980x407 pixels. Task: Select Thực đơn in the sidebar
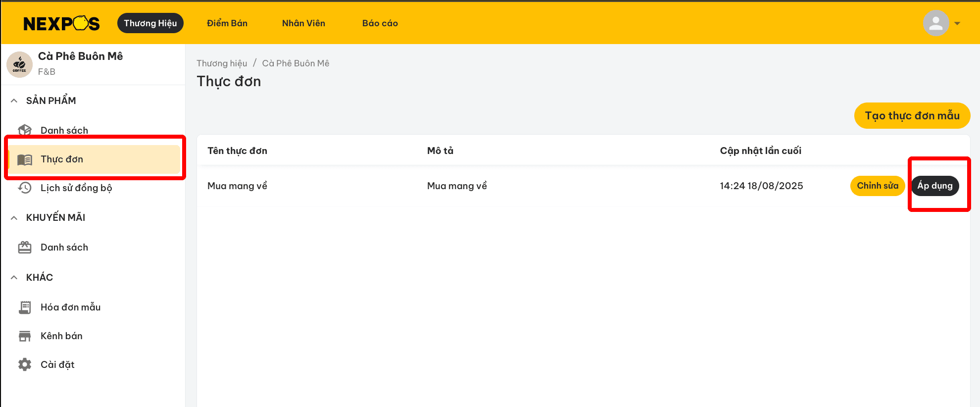click(94, 159)
